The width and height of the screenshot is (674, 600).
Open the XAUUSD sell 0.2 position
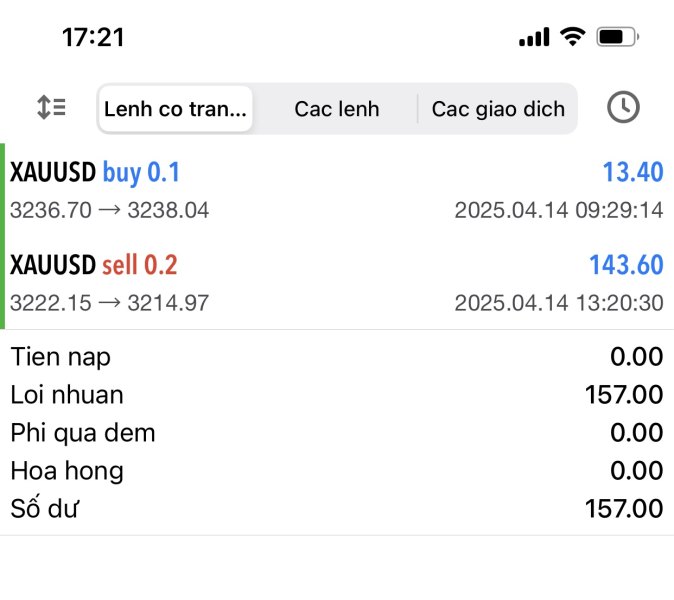click(94, 265)
